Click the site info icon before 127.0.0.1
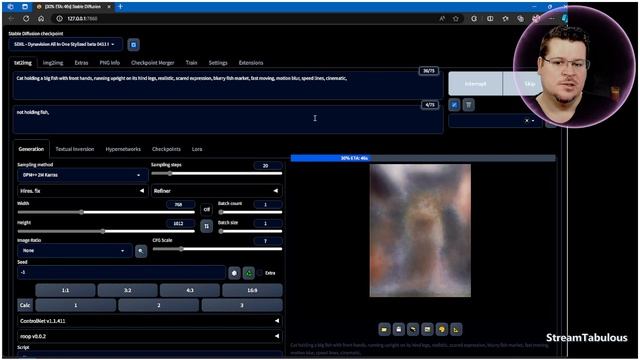640x360 pixels. pos(59,19)
